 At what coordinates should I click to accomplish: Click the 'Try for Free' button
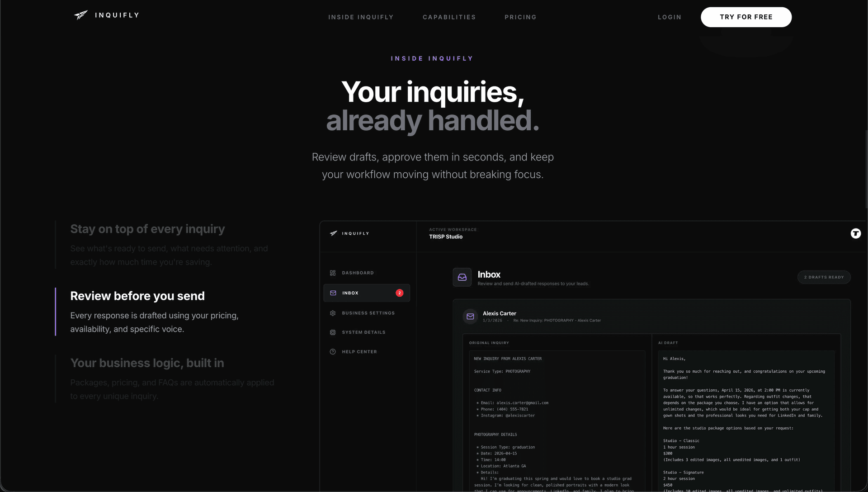tap(746, 17)
